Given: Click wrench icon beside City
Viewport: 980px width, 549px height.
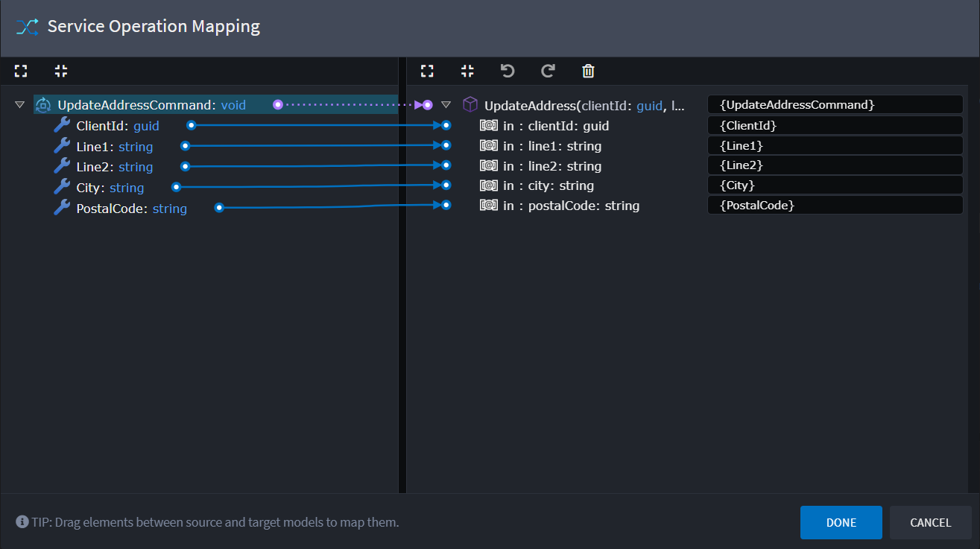Looking at the screenshot, I should click(62, 187).
